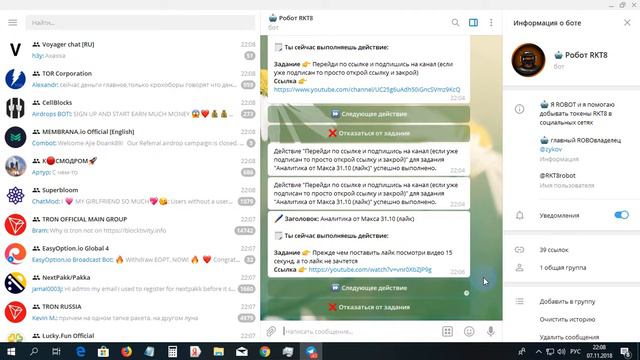Open the Superbloom group chat
The width and height of the screenshot is (640, 360).
(x=130, y=195)
